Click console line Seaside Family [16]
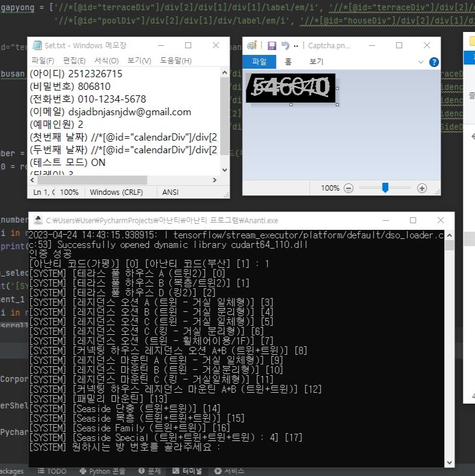Viewport: 475px width, 476px height. coord(130,428)
